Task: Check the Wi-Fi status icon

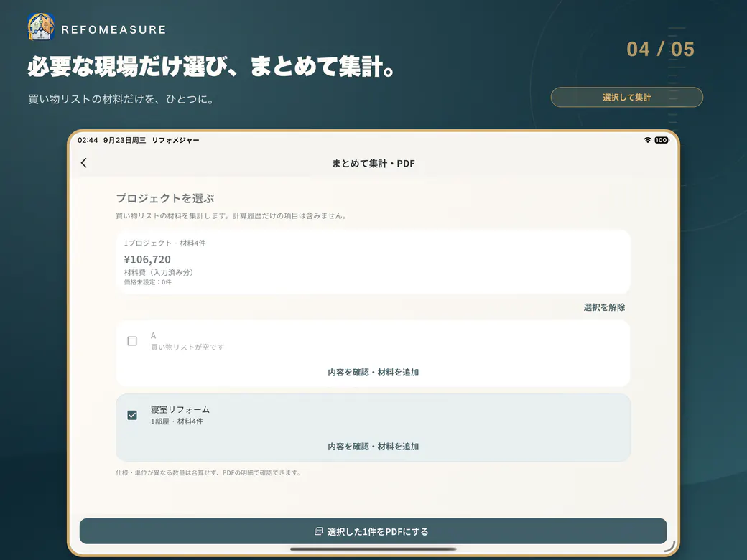Action: click(647, 140)
